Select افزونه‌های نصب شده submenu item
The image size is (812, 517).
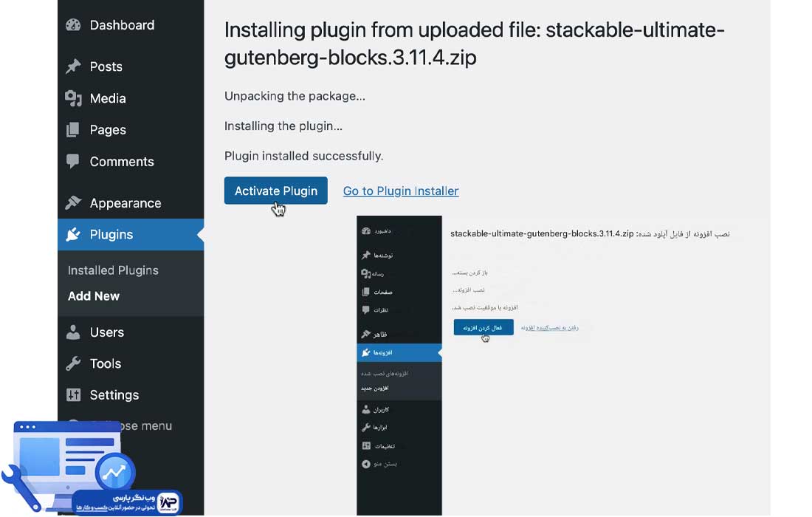click(385, 373)
